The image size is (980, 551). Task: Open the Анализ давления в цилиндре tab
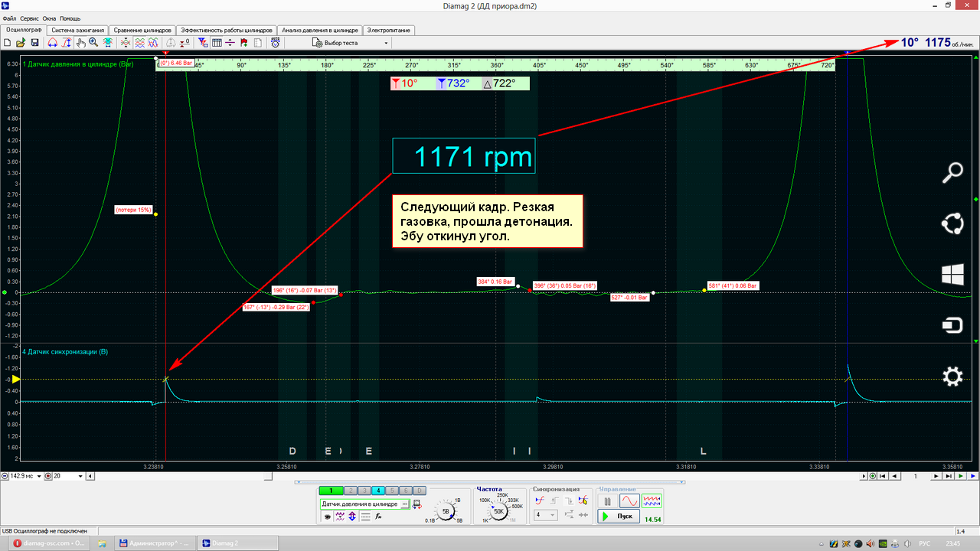[320, 30]
